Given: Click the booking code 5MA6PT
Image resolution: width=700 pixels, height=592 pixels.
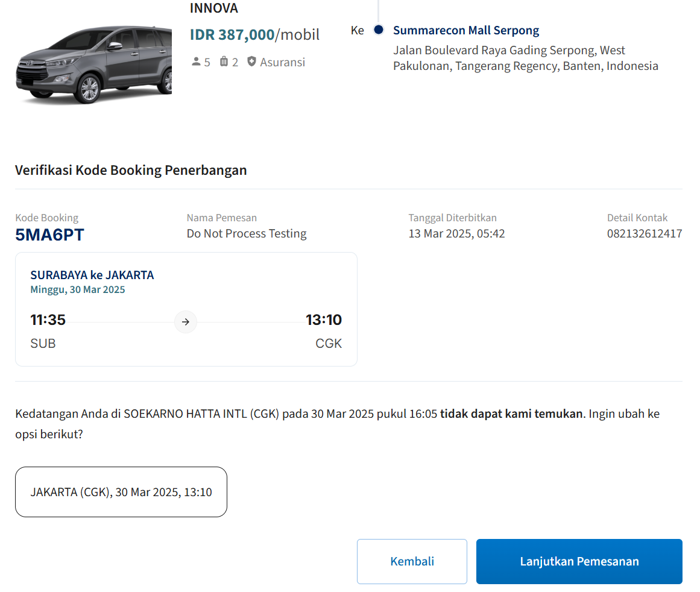Looking at the screenshot, I should tap(49, 235).
